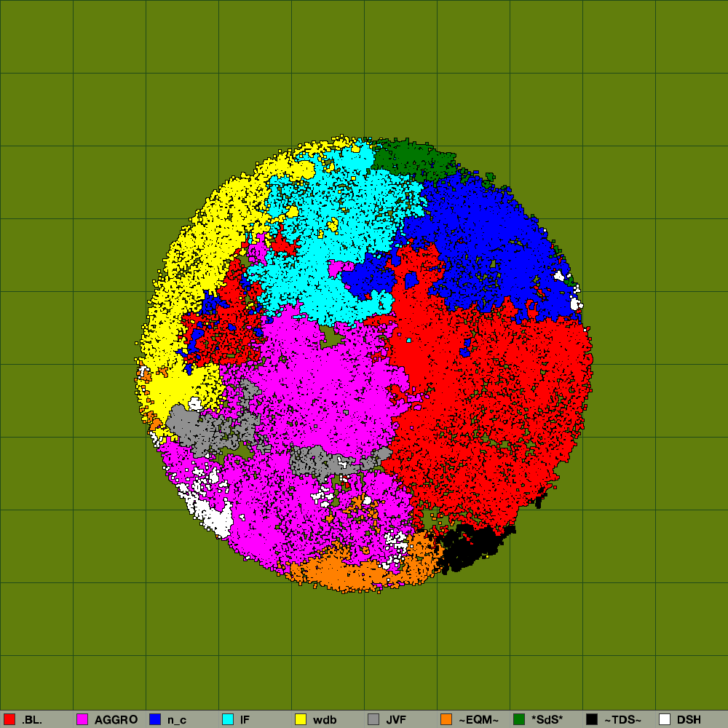Click the red .BL. legend swatch
This screenshot has height=728, width=728.
pyautogui.click(x=9, y=719)
